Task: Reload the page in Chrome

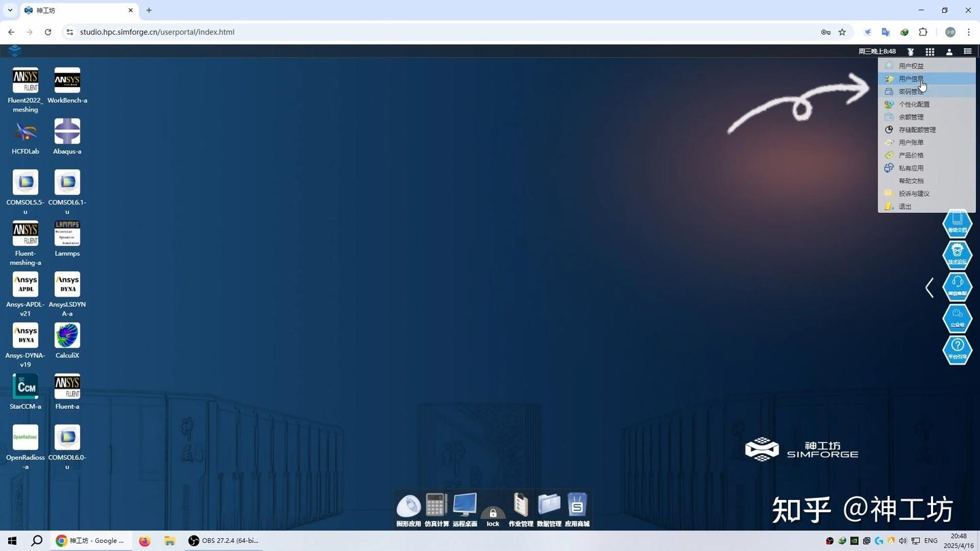Action: coord(48,32)
